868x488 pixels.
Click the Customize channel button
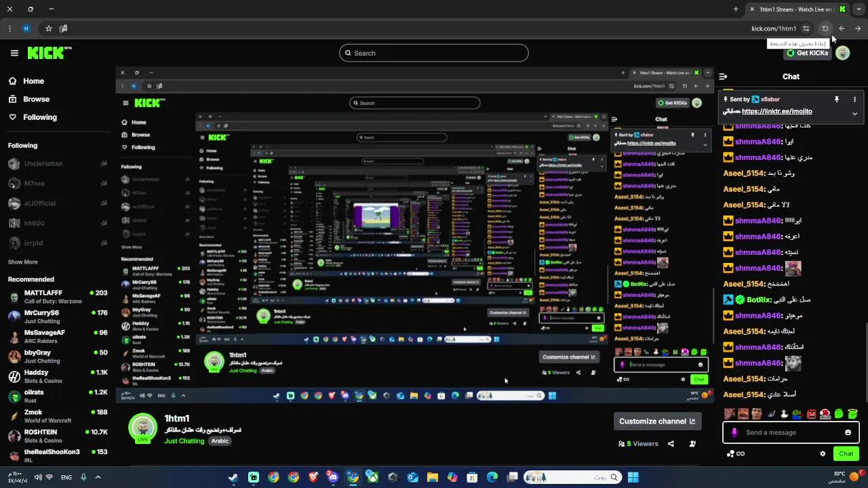click(x=657, y=421)
